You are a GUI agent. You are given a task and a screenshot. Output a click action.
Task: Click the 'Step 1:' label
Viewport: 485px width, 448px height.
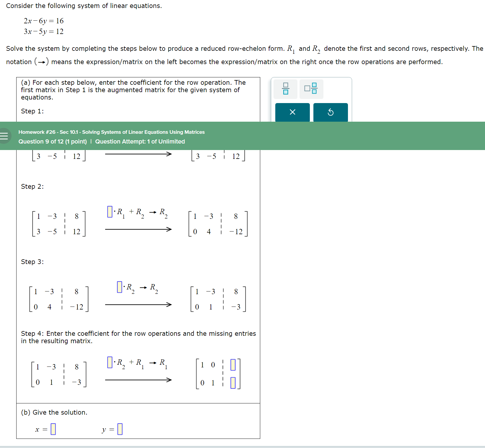[32, 111]
